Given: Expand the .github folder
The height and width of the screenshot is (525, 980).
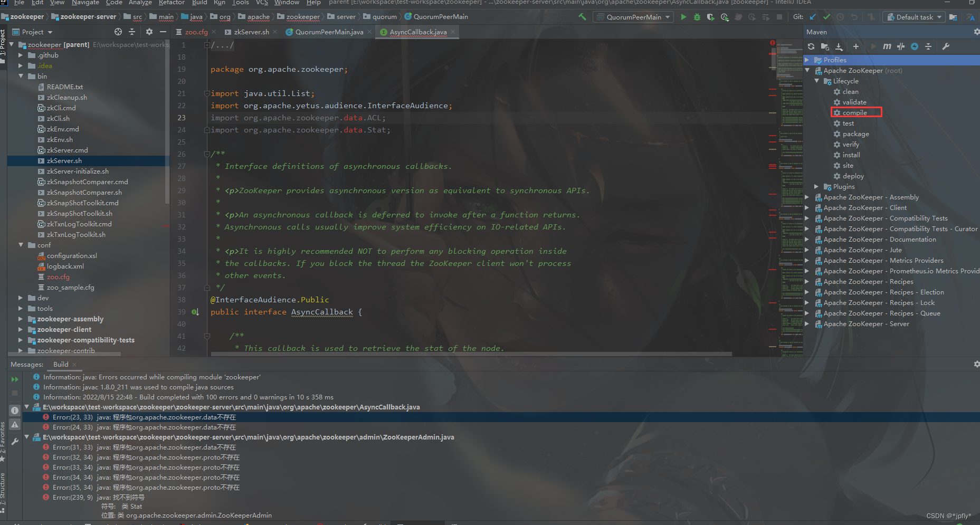Looking at the screenshot, I should pos(21,55).
